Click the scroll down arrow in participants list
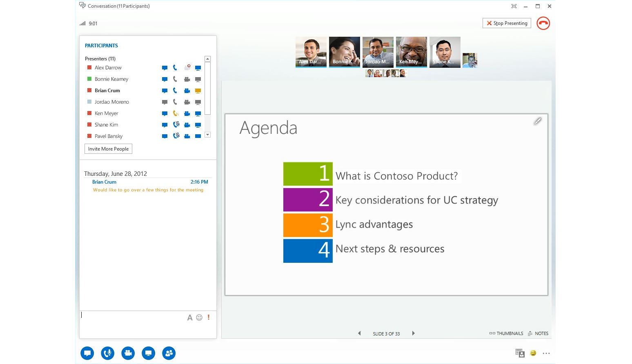 coord(207,135)
